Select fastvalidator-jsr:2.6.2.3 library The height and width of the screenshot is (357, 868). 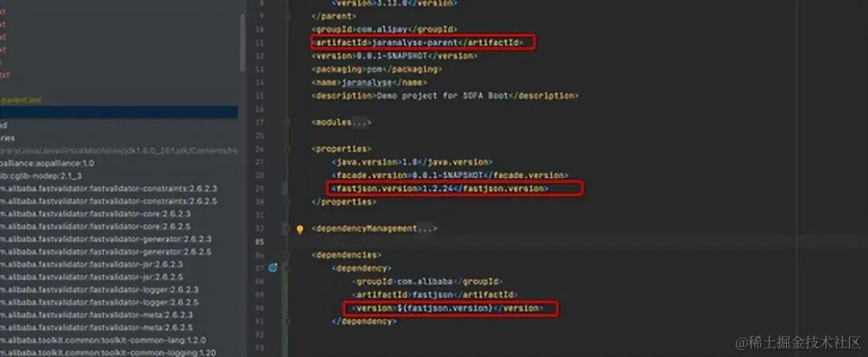pos(92,265)
